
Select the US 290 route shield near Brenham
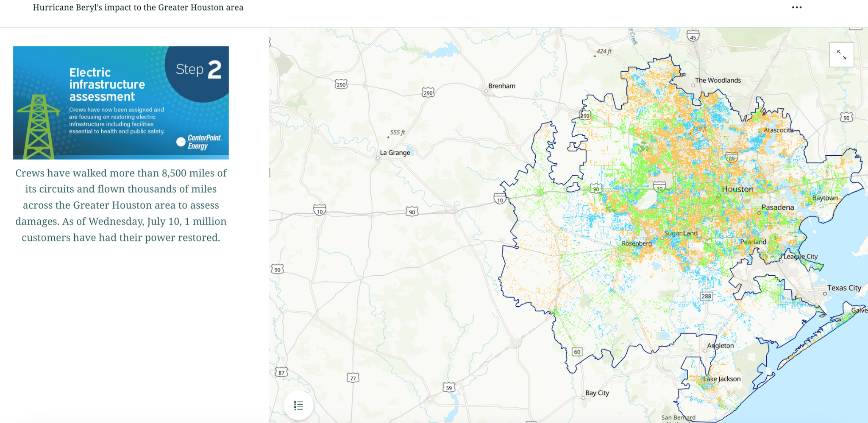click(428, 92)
